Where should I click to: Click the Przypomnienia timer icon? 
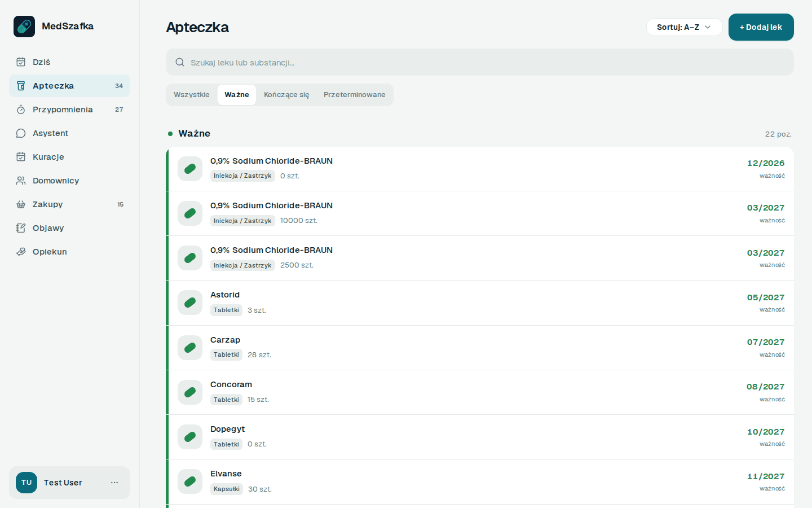click(21, 110)
